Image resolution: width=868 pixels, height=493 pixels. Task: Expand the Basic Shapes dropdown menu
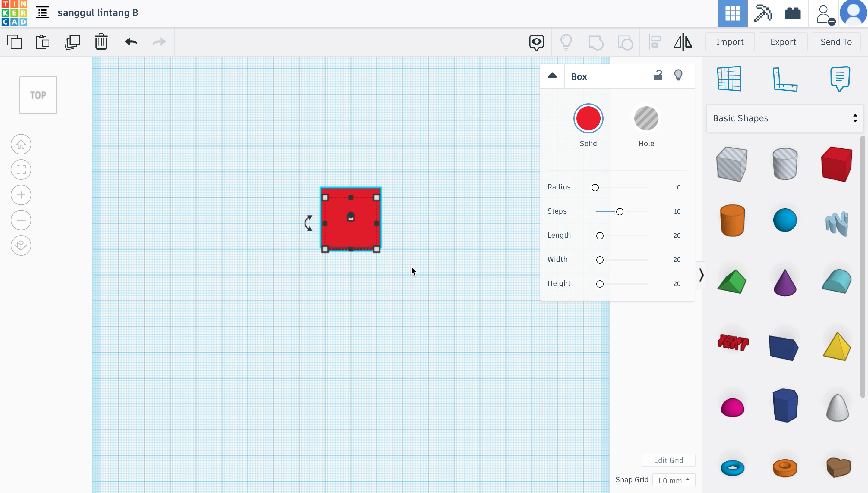coord(784,118)
